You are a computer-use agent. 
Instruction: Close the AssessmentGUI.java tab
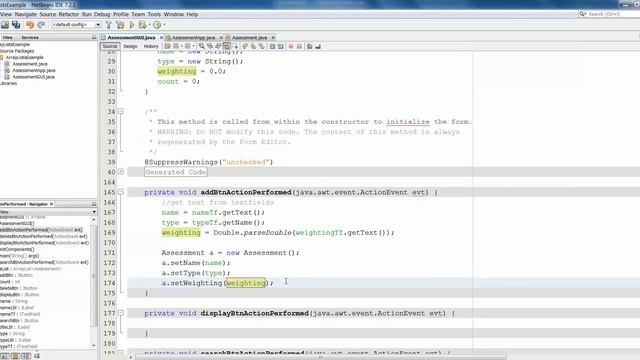coord(161,38)
